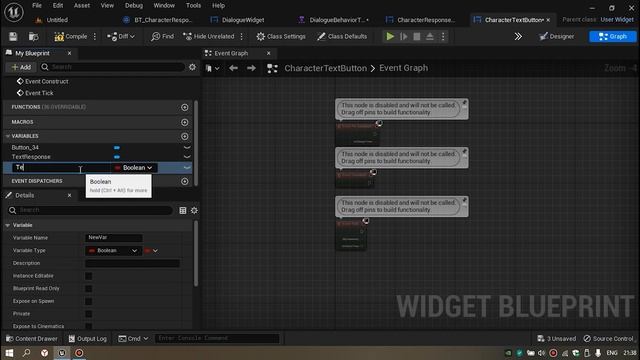Open Details settings gear icon
This screenshot has width=640, height=360.
(x=194, y=210)
